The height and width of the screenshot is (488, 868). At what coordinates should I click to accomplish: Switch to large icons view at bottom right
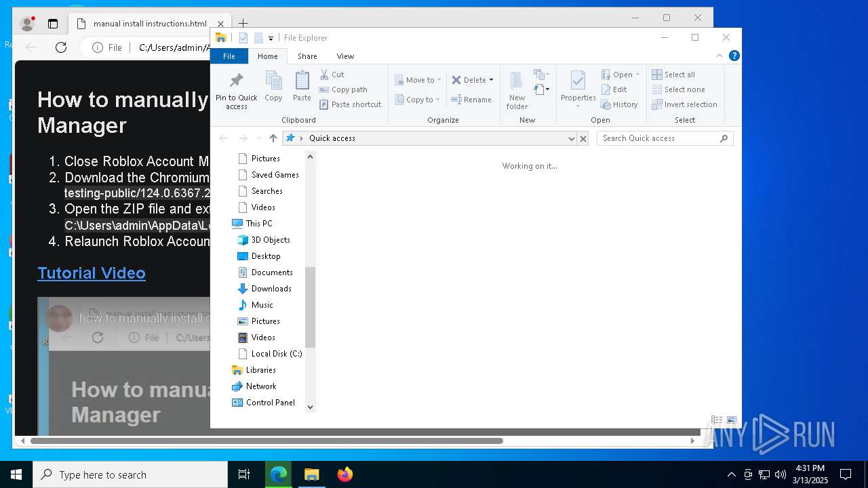click(x=731, y=420)
